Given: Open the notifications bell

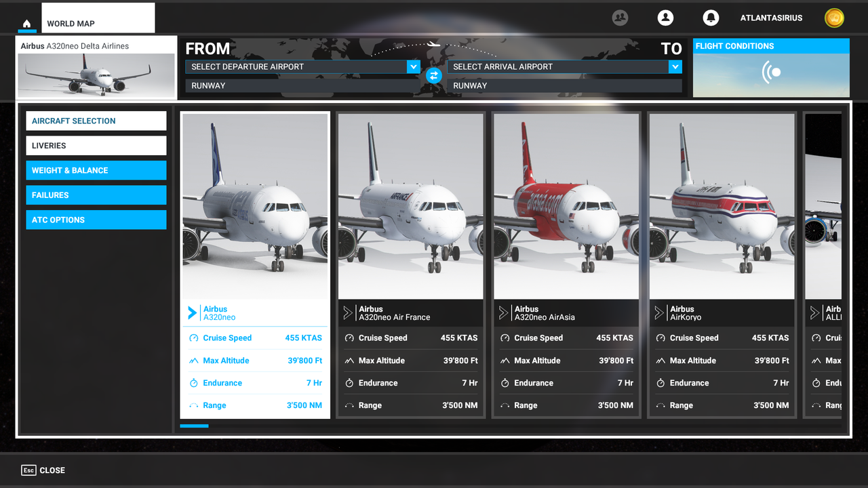Looking at the screenshot, I should [710, 18].
